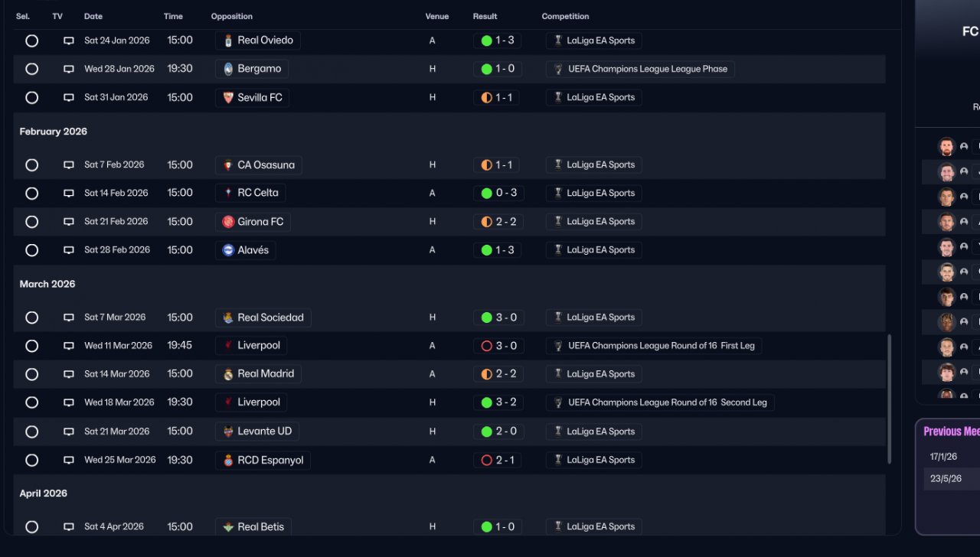Click the Sevilla FC badge icon
Screen dimensions: 980x557
[227, 98]
